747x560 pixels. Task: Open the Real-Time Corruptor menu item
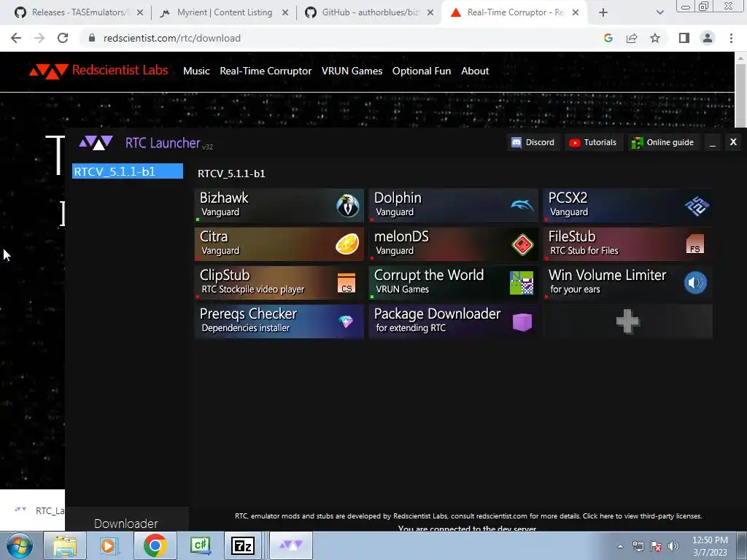pos(266,71)
